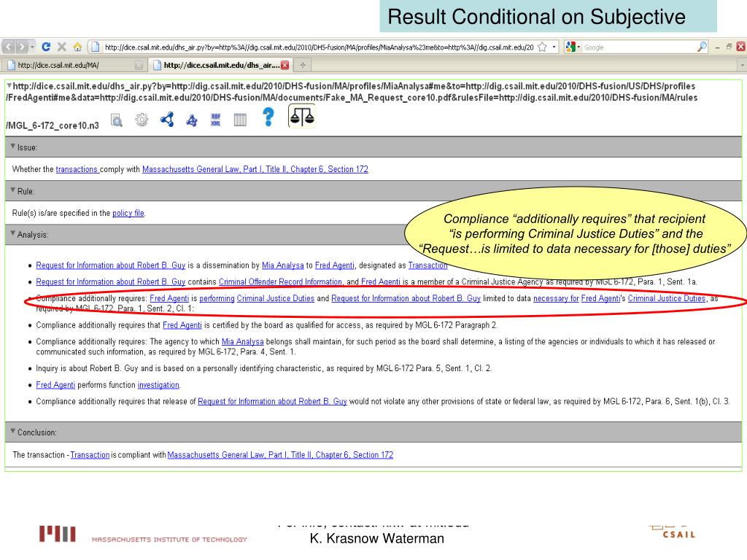Image resolution: width=747 pixels, height=560 pixels.
Task: Open the Google search engine selector
Action: click(x=573, y=47)
